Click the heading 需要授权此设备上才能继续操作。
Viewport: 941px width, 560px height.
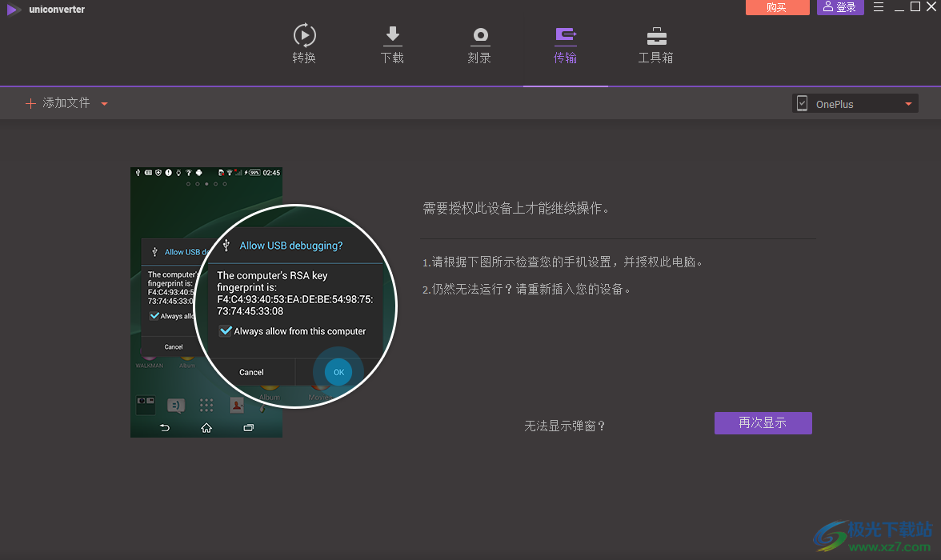516,208
